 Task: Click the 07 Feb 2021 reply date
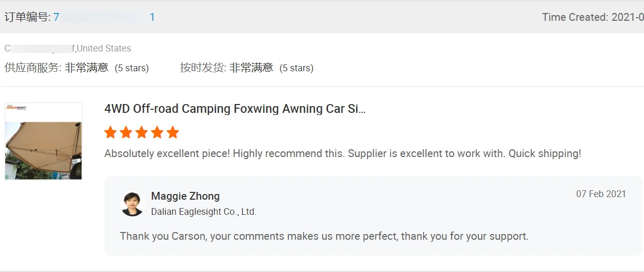(601, 194)
